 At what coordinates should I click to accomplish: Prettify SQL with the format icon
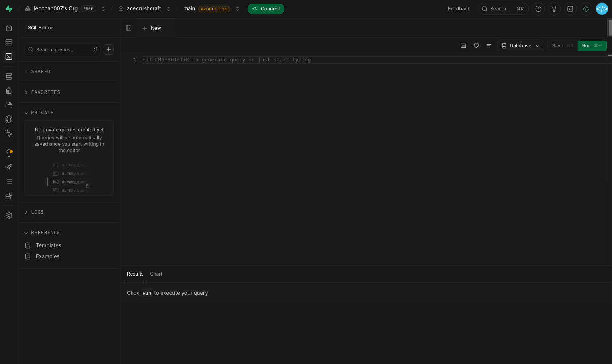point(489,46)
